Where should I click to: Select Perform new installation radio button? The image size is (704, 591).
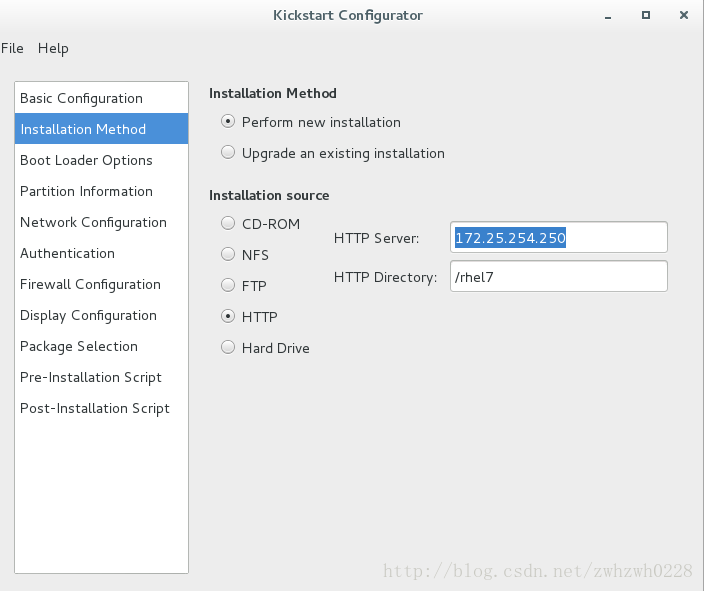[x=228, y=121]
